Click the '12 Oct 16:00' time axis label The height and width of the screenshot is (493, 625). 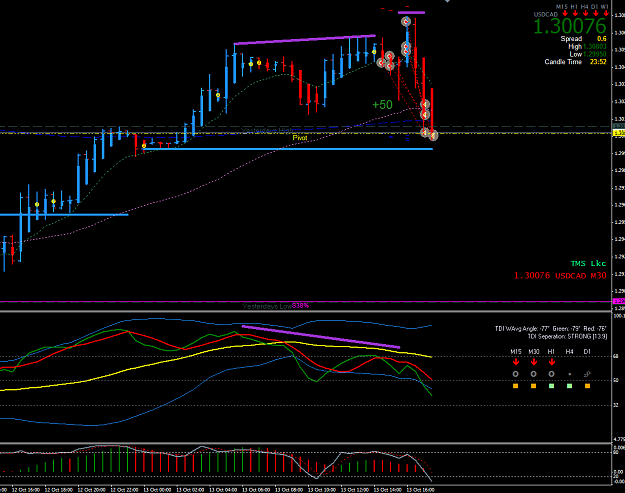(x=25, y=489)
